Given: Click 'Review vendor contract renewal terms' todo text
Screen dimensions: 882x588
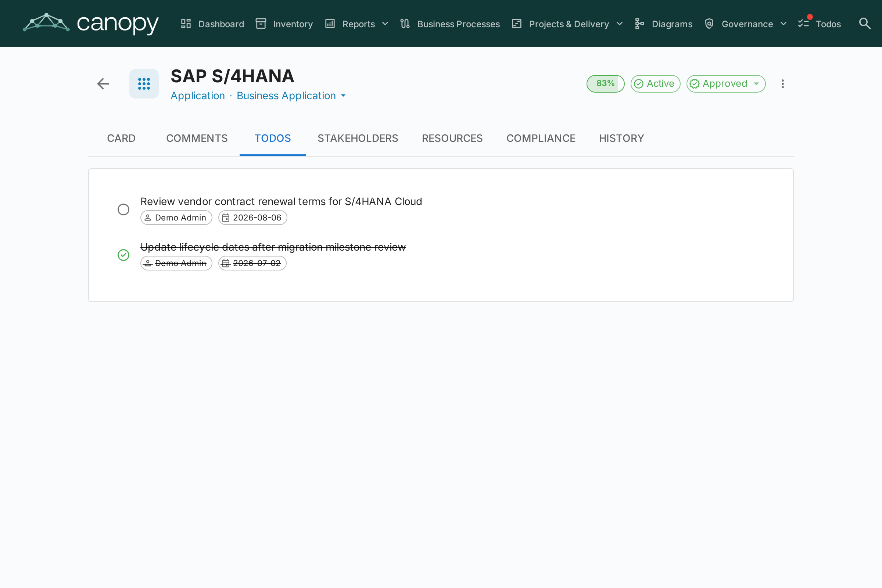Looking at the screenshot, I should (281, 202).
